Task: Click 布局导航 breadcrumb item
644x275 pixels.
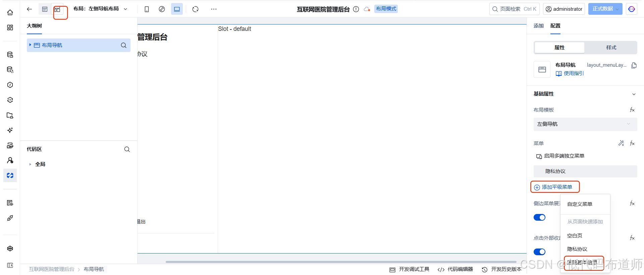Action: tap(94, 269)
